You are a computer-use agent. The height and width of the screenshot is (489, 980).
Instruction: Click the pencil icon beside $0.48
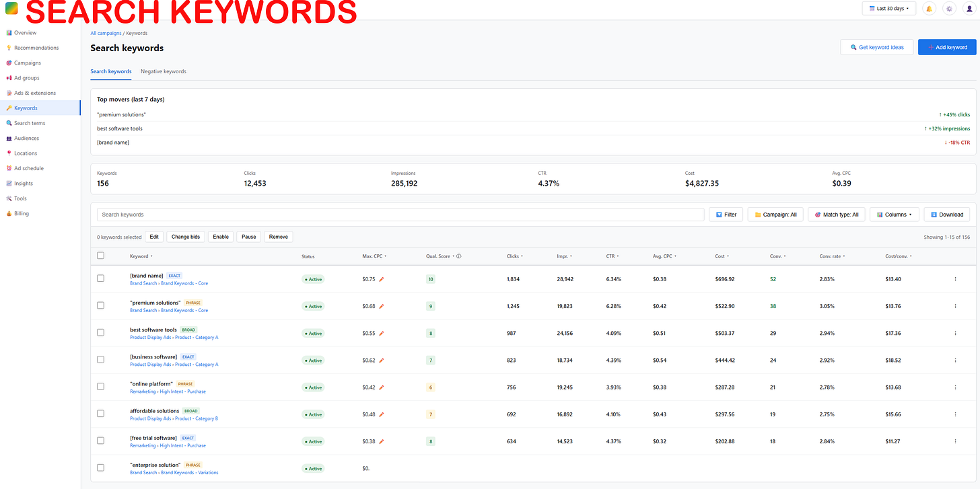click(x=382, y=414)
